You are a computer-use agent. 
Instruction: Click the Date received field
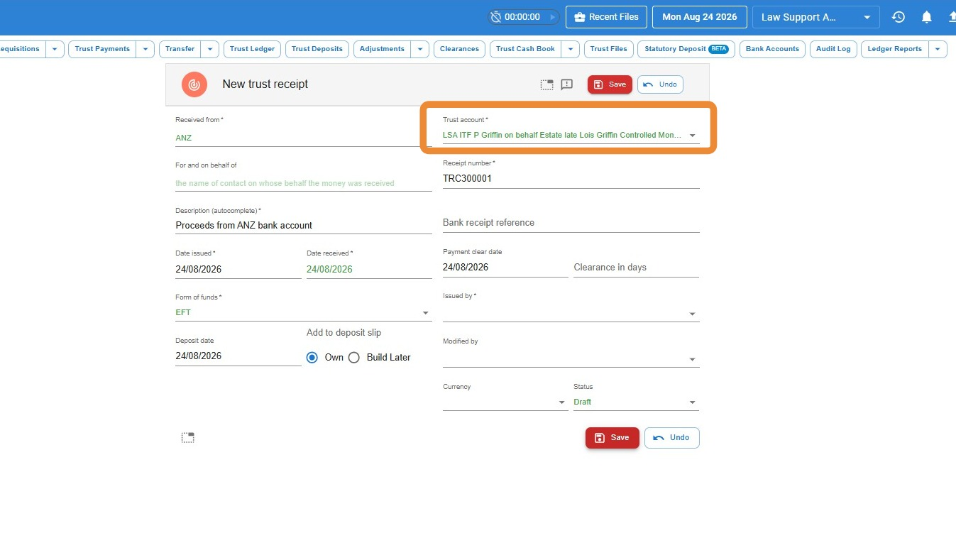tap(369, 269)
